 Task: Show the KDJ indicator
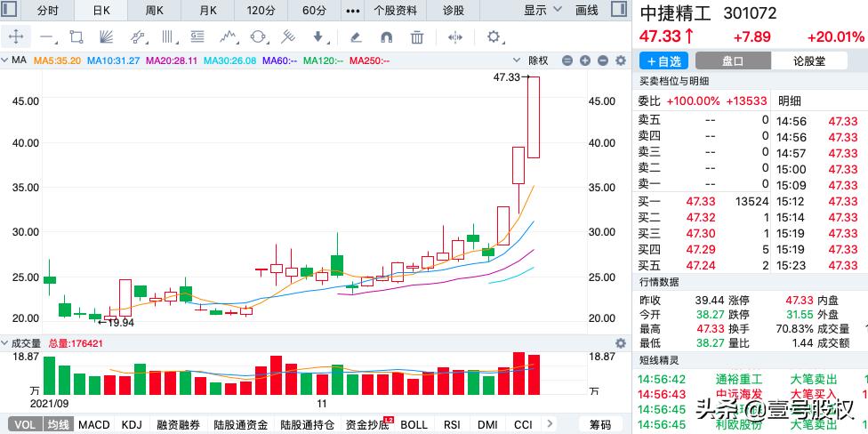pyautogui.click(x=132, y=424)
